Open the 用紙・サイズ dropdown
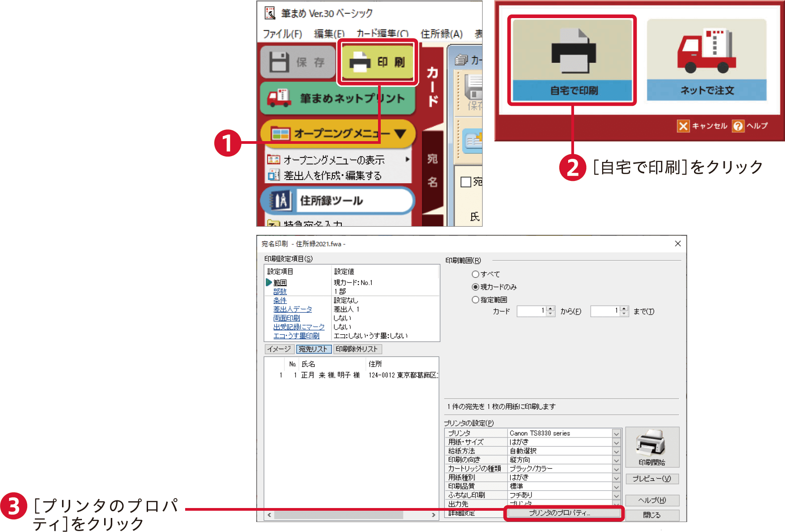 coord(616,442)
